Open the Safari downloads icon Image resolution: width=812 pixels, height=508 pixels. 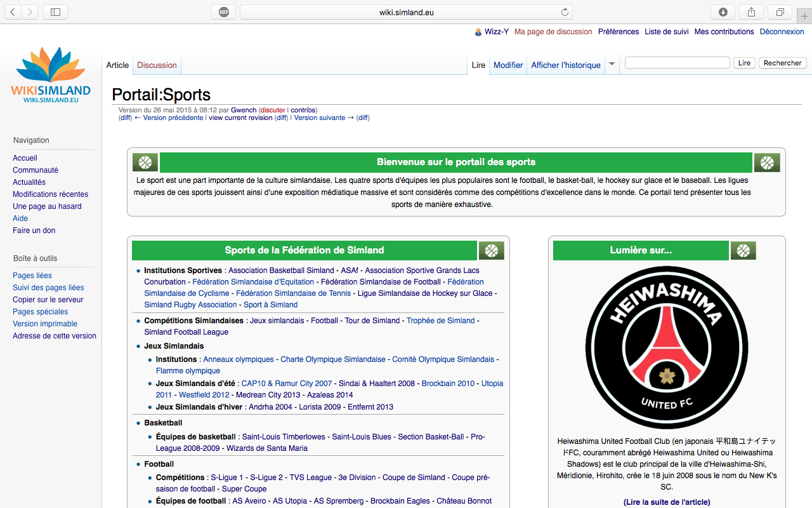point(723,12)
